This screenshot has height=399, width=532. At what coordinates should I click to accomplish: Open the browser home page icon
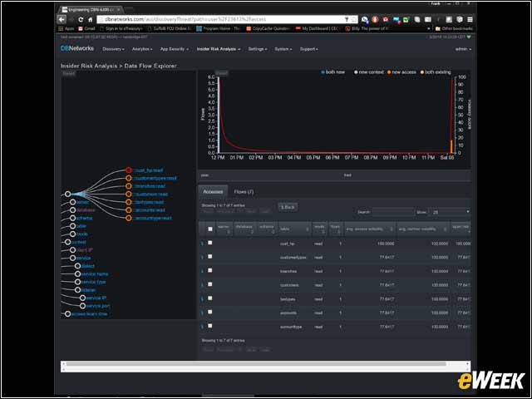(x=91, y=19)
